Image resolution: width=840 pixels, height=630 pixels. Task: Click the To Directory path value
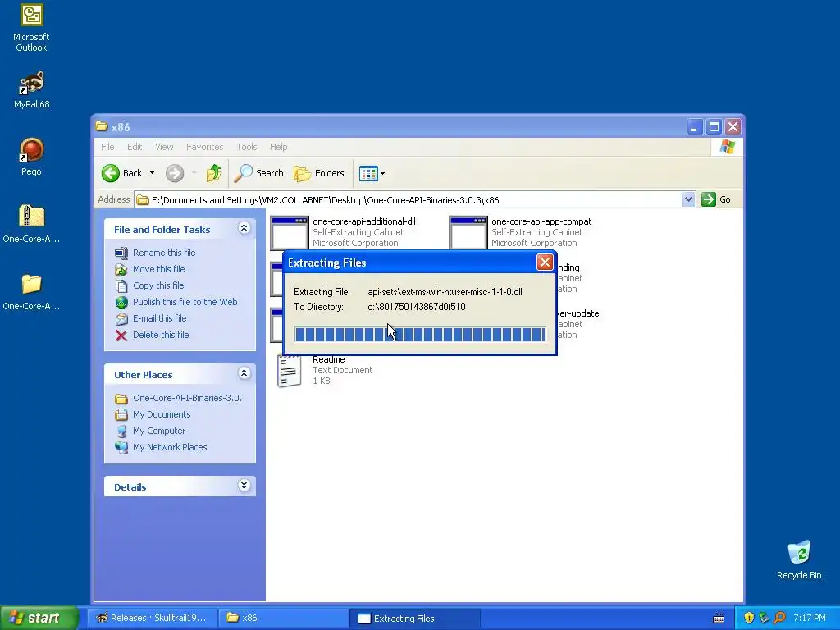pos(416,307)
